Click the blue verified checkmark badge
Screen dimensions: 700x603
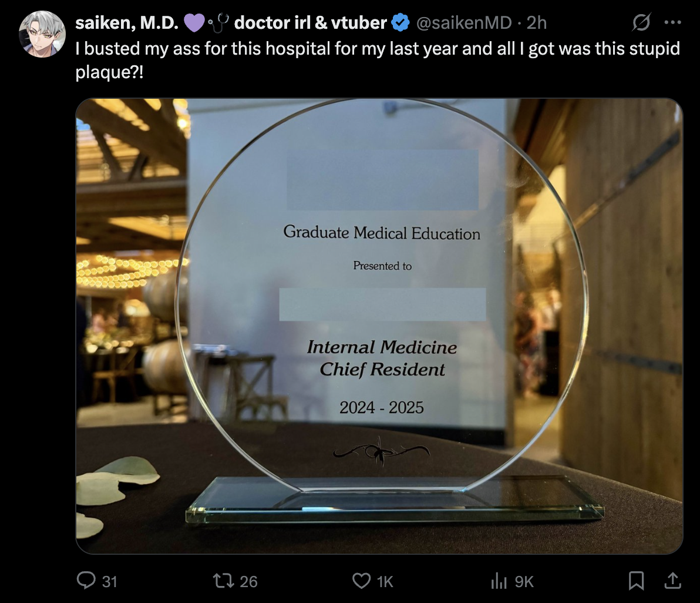click(401, 23)
